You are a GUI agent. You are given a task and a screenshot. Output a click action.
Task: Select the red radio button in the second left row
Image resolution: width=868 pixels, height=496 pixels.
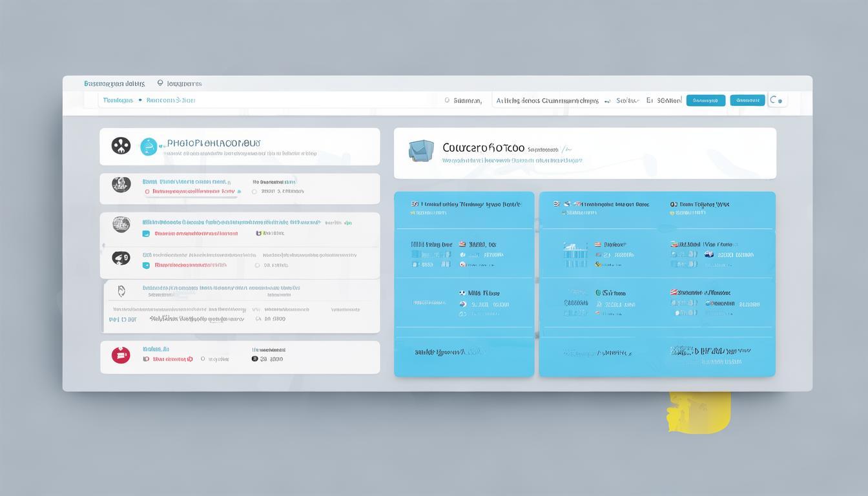(147, 192)
